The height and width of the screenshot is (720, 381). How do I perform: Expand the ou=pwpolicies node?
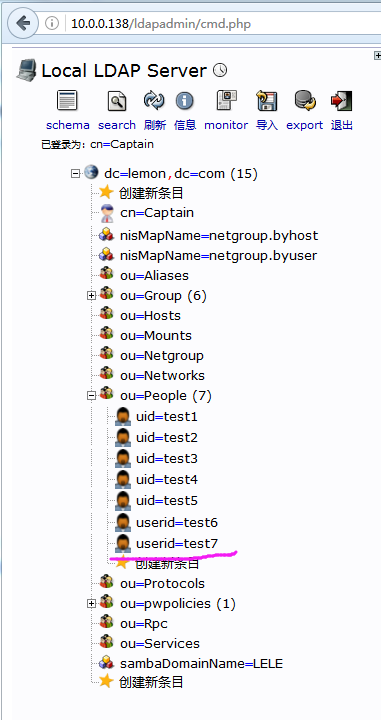tap(91, 603)
